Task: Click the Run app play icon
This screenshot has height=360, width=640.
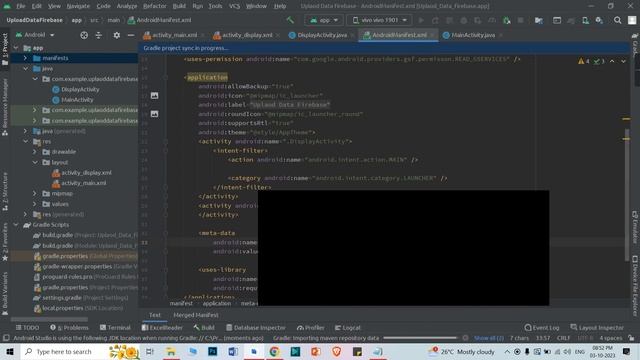Action: click(x=421, y=20)
